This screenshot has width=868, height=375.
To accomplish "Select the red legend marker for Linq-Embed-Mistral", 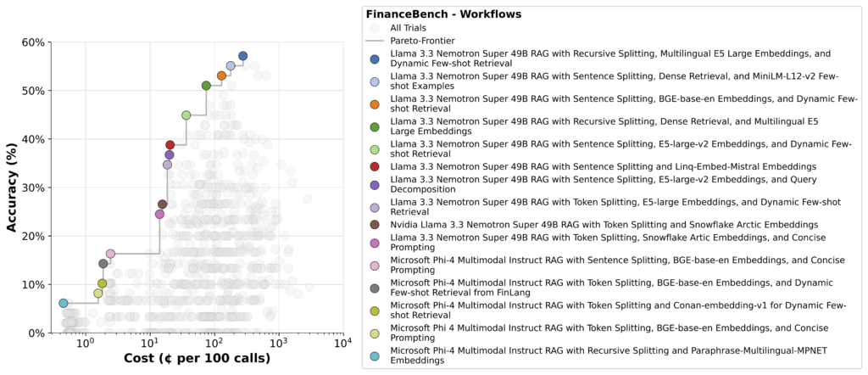I will point(376,165).
